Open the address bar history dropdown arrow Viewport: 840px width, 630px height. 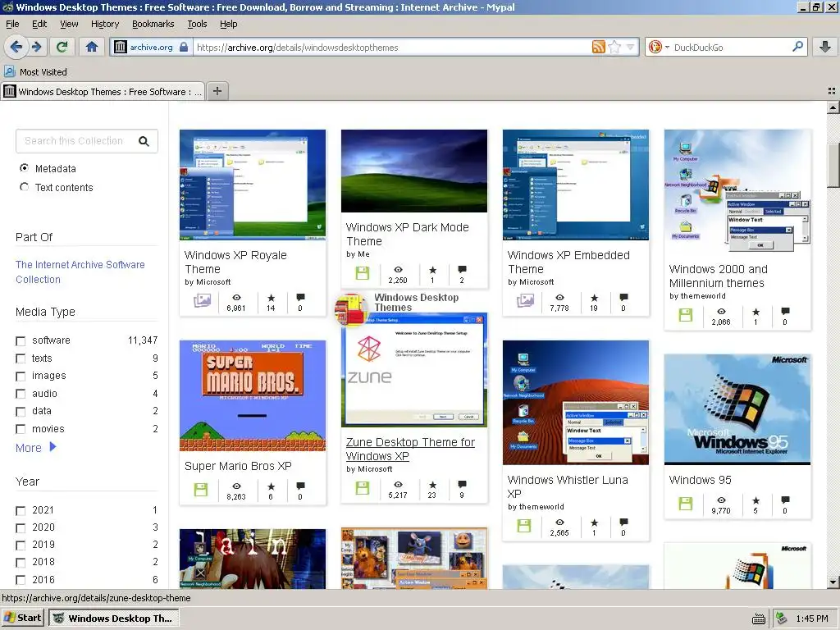click(630, 47)
